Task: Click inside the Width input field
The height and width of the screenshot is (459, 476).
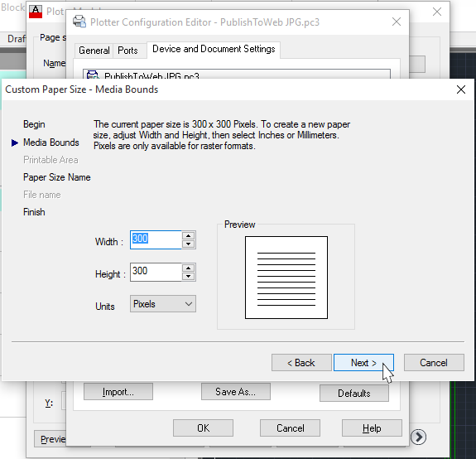Action: pos(156,240)
